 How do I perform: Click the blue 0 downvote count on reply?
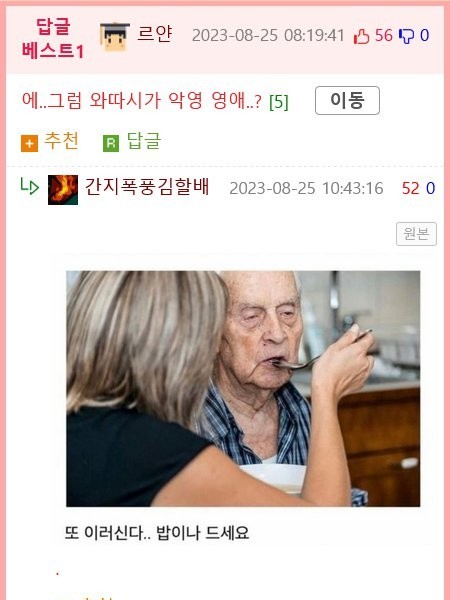click(x=430, y=188)
